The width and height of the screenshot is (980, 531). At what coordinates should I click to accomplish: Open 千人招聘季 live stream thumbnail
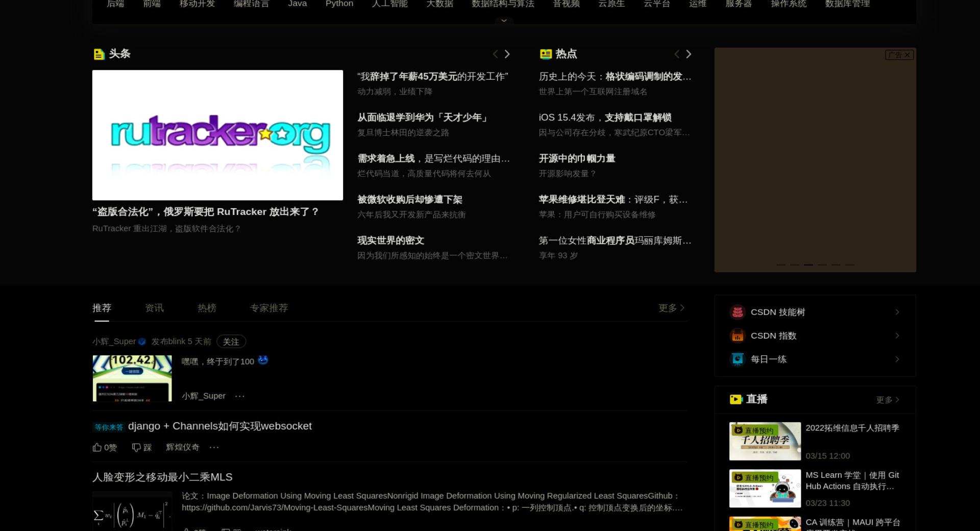point(765,441)
